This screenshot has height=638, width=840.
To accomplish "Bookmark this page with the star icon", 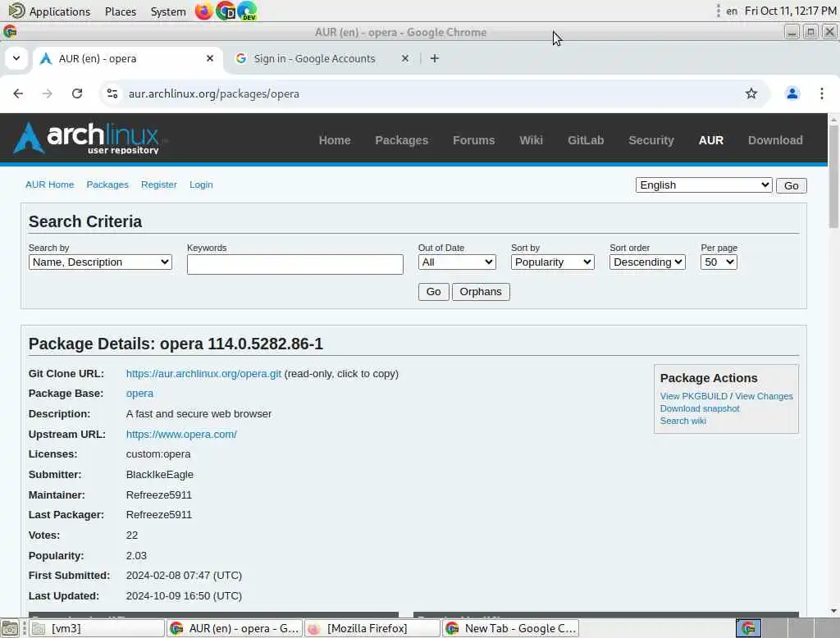I will [x=751, y=93].
